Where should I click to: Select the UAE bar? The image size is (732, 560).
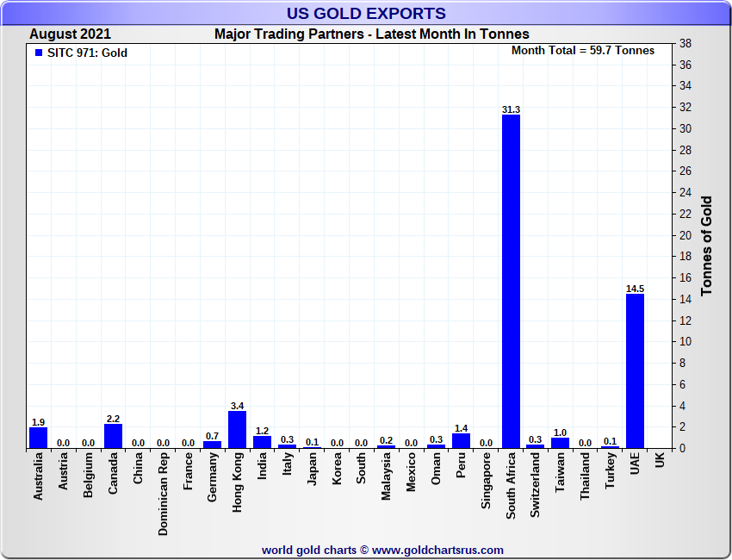pyautogui.click(x=635, y=371)
